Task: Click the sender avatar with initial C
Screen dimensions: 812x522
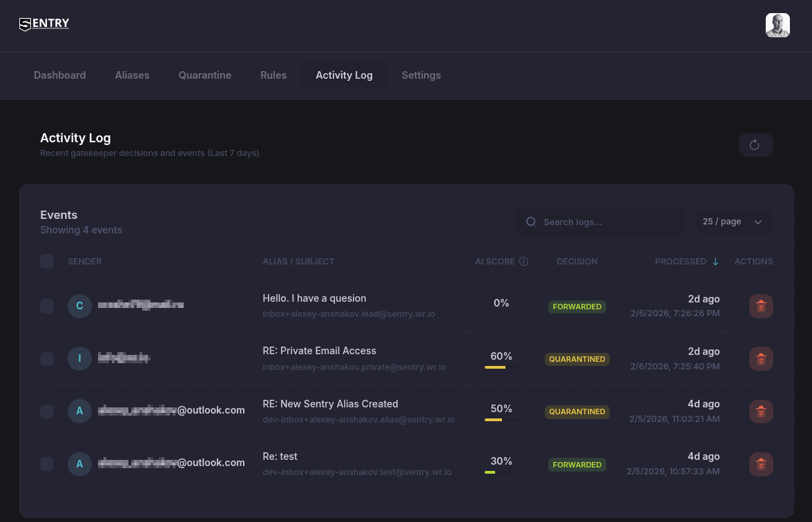Action: coord(79,305)
